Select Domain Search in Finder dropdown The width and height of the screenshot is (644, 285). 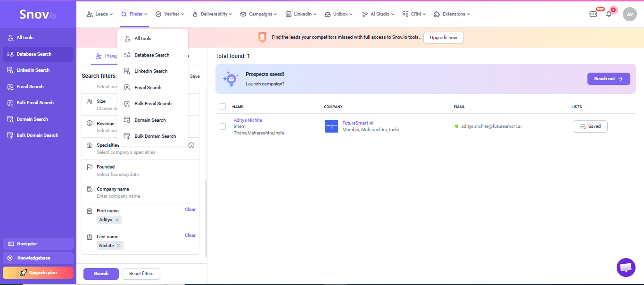pyautogui.click(x=153, y=120)
